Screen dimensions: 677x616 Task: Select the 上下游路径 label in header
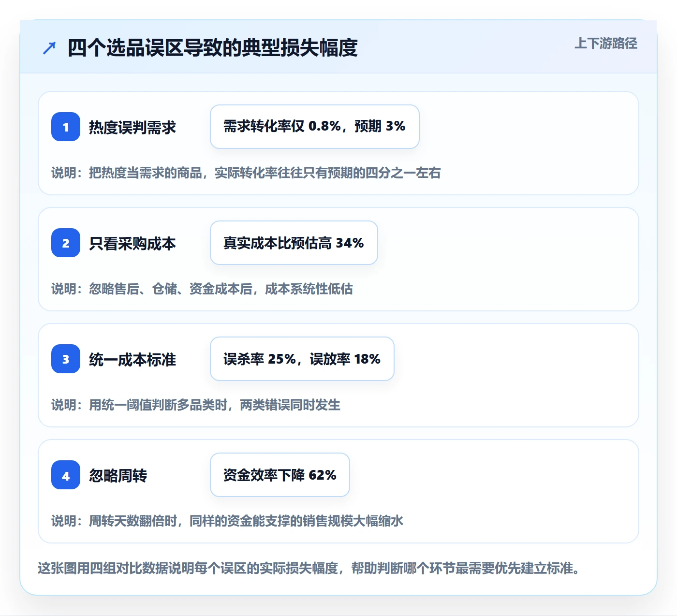coord(606,44)
